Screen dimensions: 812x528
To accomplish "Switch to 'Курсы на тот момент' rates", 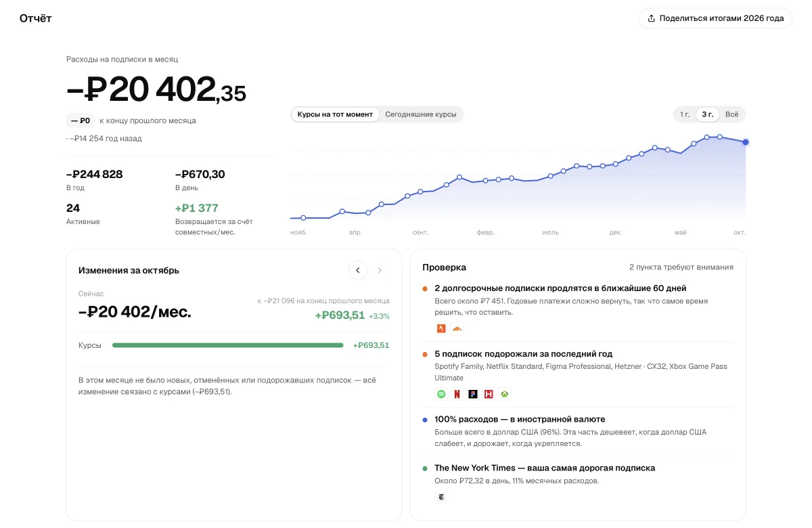I will click(x=335, y=114).
